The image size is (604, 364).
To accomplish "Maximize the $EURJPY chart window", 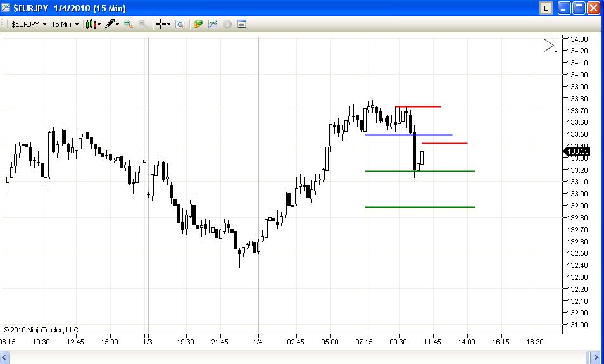I will pos(579,8).
